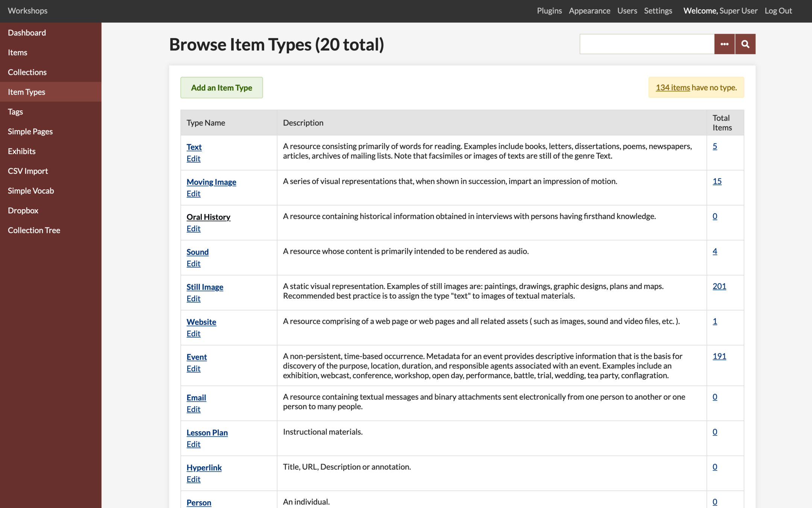This screenshot has height=508, width=812.
Task: Click the magnifying glass search button
Action: 745,44
